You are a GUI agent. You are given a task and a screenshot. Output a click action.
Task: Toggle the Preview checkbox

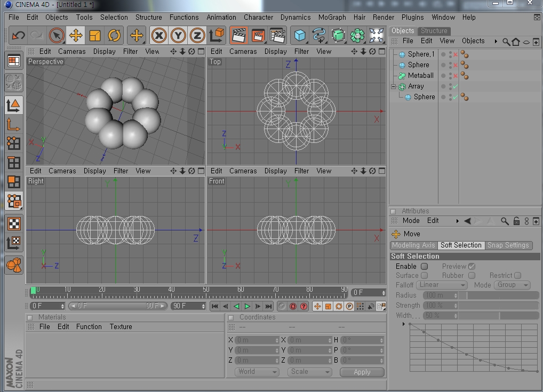point(472,266)
